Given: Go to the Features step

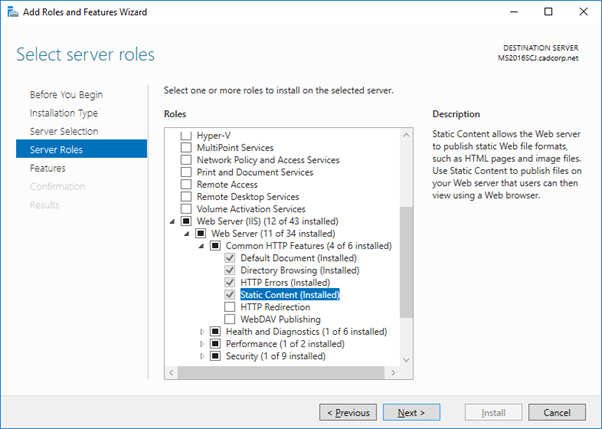Looking at the screenshot, I should click(x=48, y=168).
